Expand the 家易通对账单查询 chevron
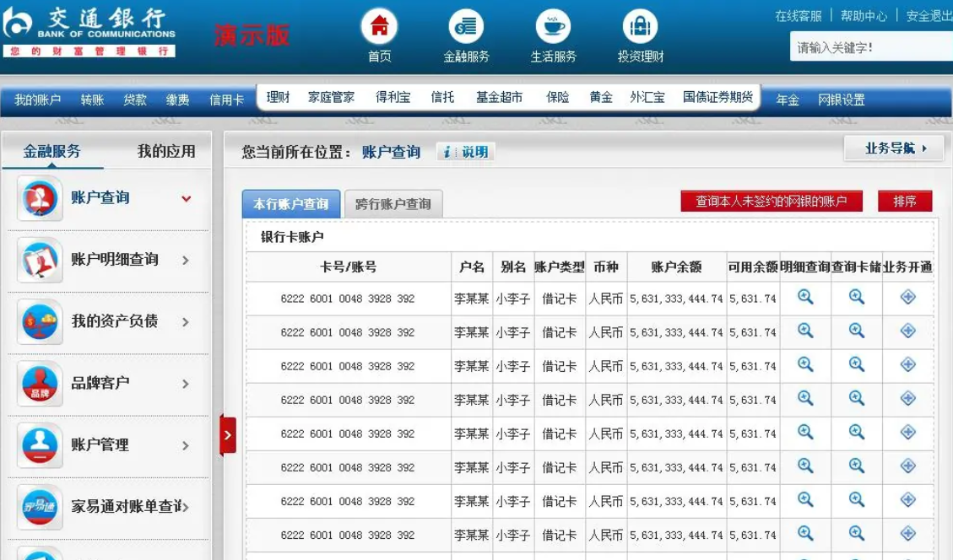The width and height of the screenshot is (953, 560). [186, 507]
